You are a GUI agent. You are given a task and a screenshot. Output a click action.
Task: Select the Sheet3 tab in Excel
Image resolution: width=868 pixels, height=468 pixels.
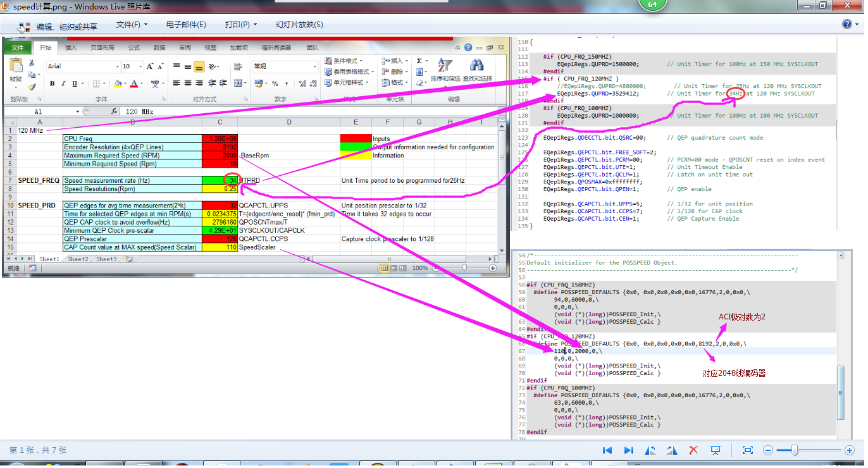point(106,259)
